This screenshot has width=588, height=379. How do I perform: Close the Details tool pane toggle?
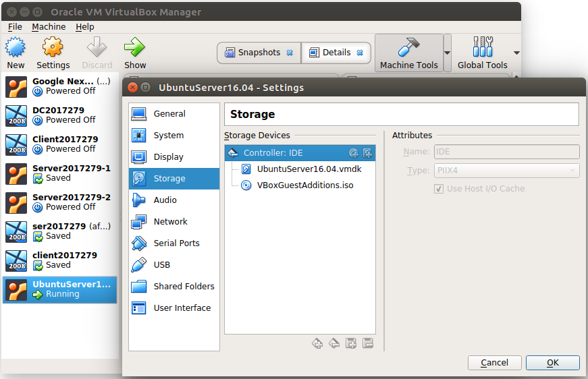[360, 53]
